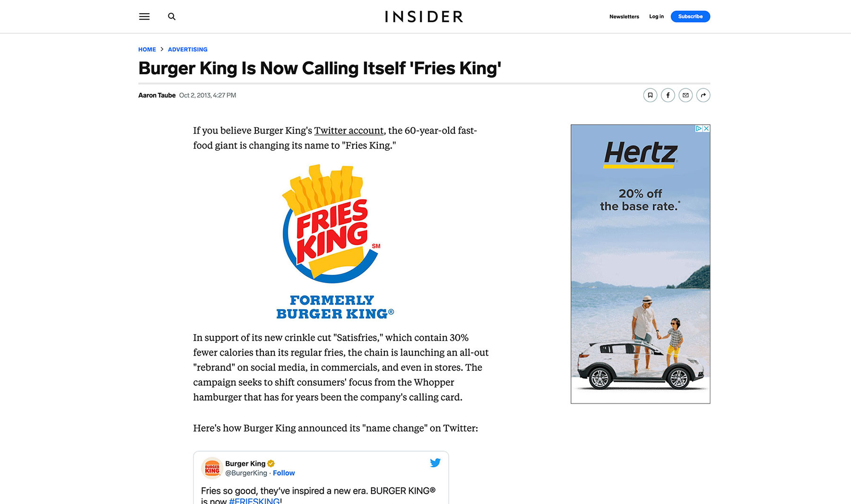851x504 pixels.
Task: Navigate to HOME breadcrumb
Action: 147,50
